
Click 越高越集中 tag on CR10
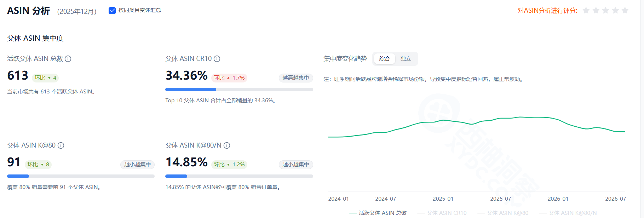[x=296, y=78]
